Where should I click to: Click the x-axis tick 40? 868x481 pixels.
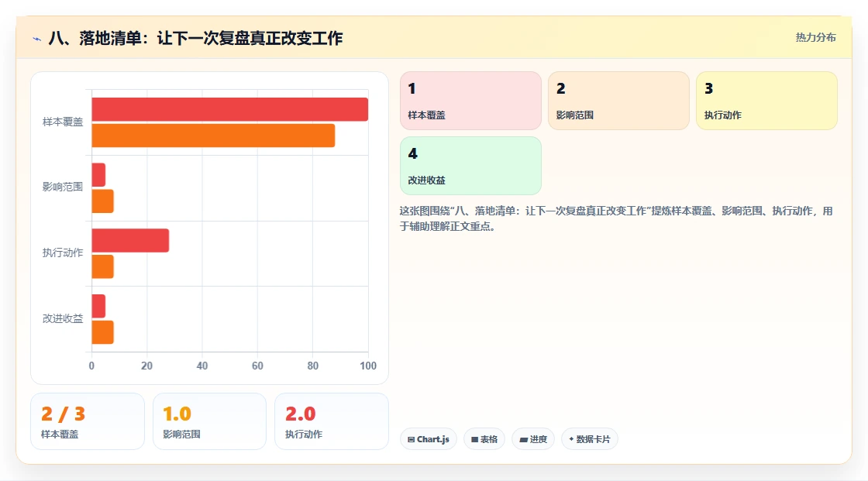pyautogui.click(x=202, y=366)
